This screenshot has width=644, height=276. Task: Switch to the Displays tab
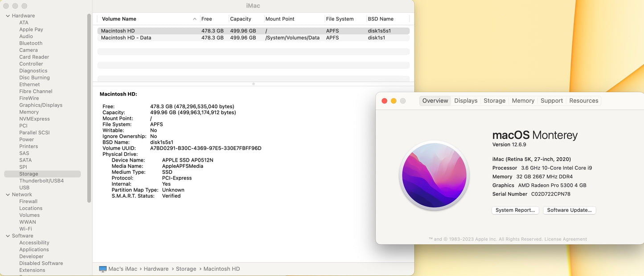click(x=466, y=101)
